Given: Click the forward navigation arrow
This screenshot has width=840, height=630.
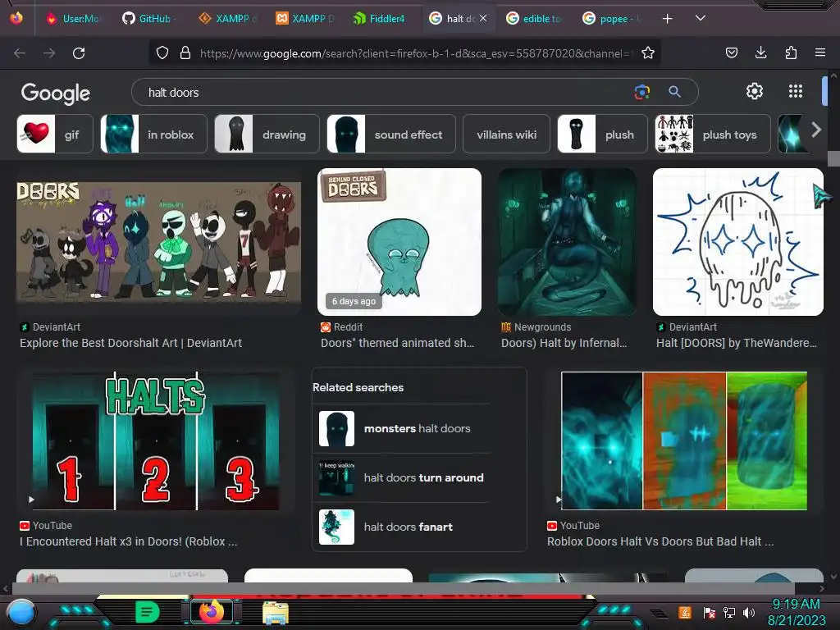Looking at the screenshot, I should [x=49, y=53].
